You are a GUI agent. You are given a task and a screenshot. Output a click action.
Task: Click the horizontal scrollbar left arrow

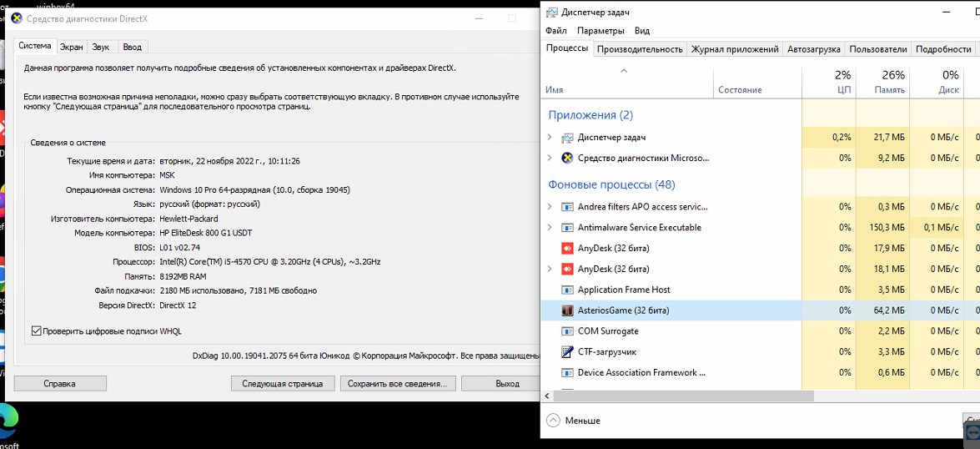click(547, 396)
